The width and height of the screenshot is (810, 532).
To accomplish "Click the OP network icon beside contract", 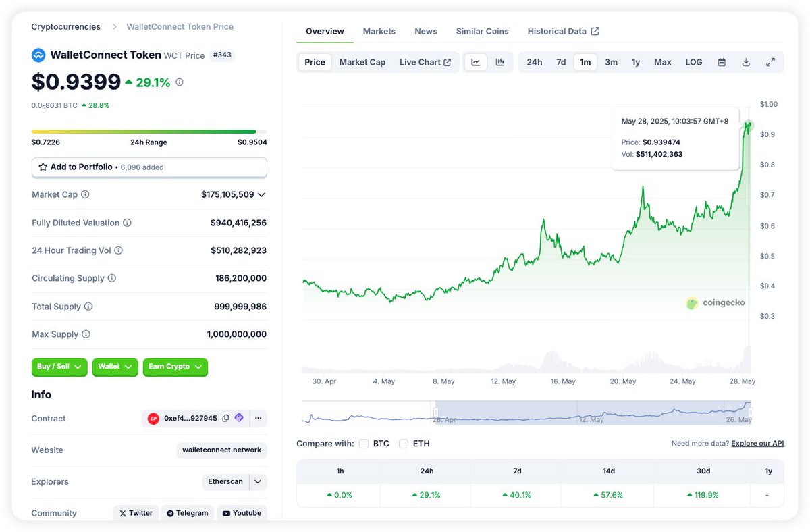I will pyautogui.click(x=153, y=419).
